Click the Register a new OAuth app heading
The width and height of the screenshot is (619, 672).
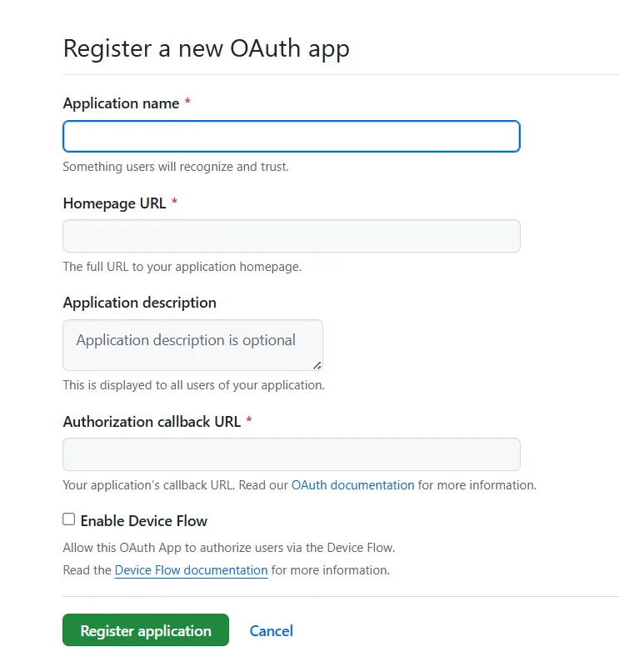206,48
